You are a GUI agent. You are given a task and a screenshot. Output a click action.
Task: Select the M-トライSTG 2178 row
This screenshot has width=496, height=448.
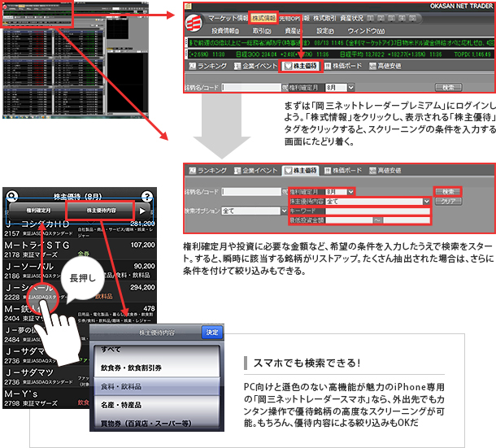point(80,250)
